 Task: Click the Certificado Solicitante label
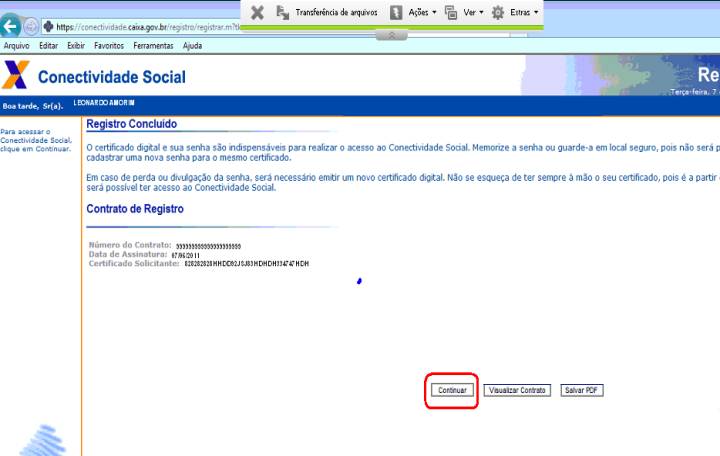pyautogui.click(x=134, y=264)
